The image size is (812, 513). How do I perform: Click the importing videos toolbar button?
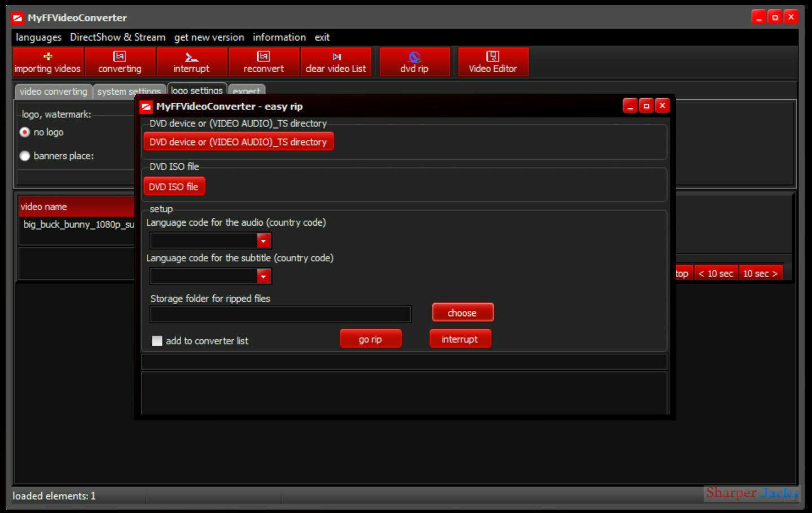(x=48, y=62)
